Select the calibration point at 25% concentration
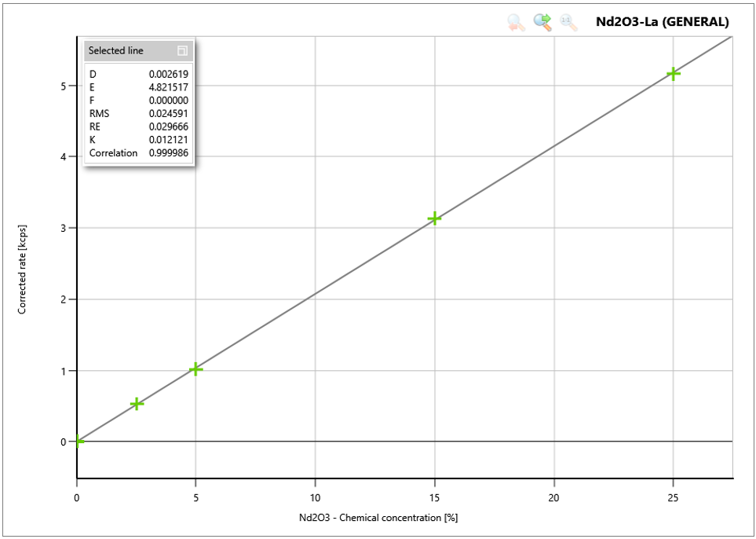 tap(673, 74)
